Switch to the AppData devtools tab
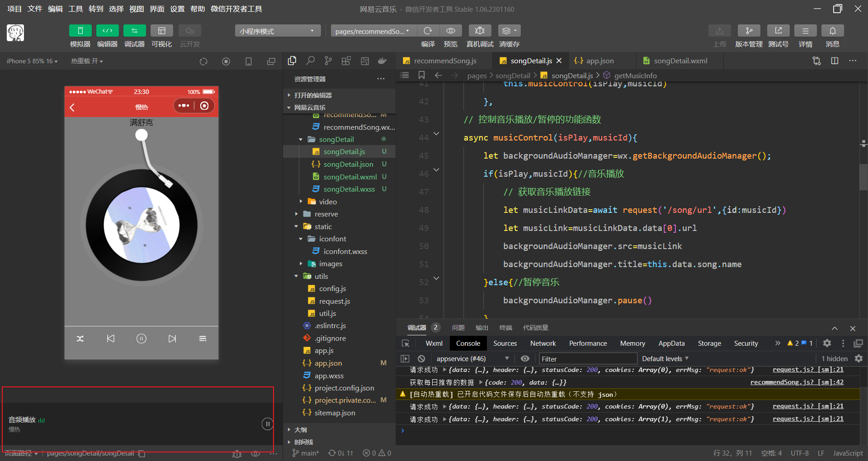The image size is (868, 461). tap(671, 343)
